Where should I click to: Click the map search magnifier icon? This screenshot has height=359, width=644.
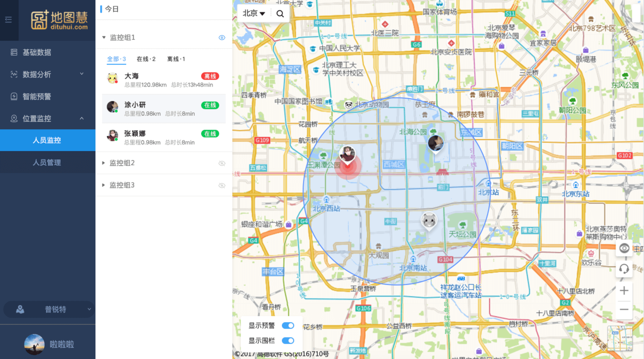point(280,14)
